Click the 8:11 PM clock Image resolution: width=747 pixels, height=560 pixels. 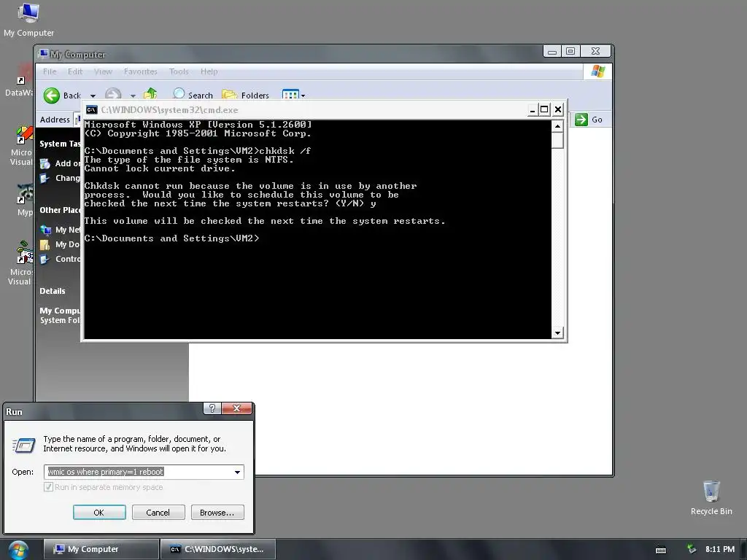[720, 549]
